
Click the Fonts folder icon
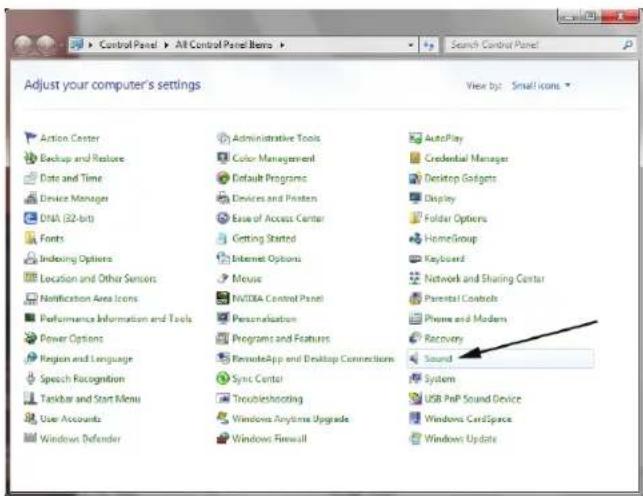(30, 238)
